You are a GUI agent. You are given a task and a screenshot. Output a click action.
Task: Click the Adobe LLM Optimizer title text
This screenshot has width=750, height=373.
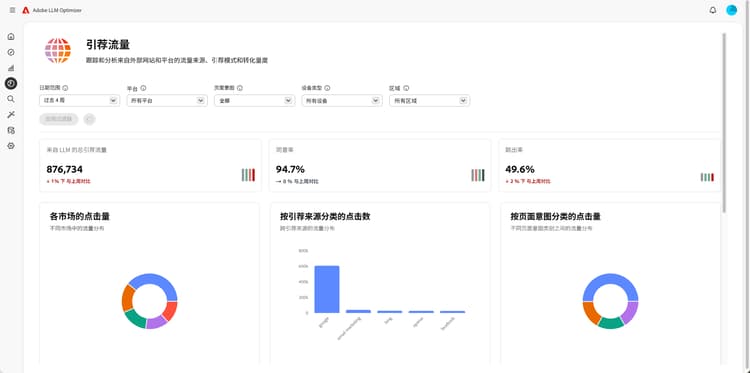57,10
